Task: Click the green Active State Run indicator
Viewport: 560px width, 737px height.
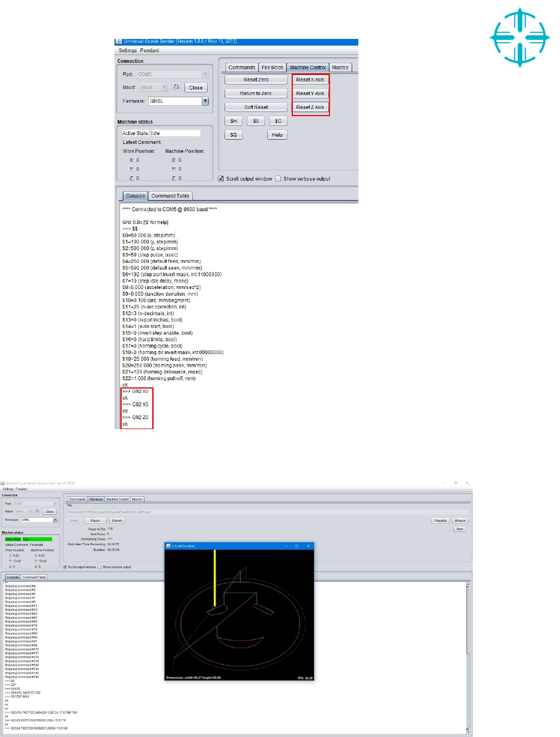Action: tap(37, 539)
